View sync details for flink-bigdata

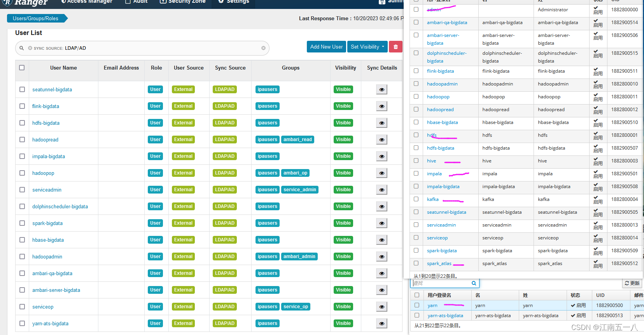382,106
